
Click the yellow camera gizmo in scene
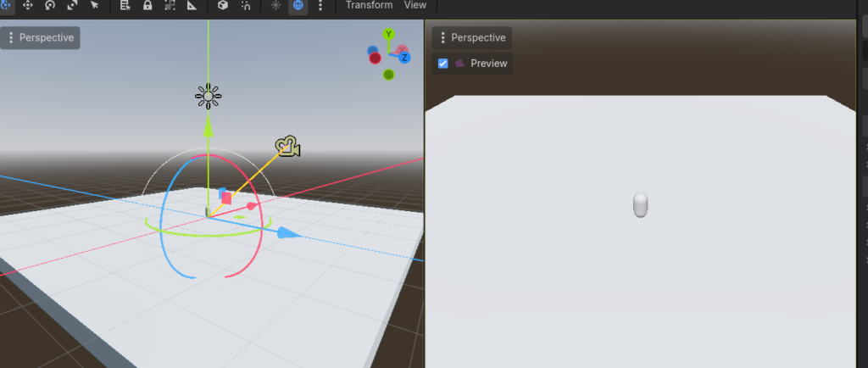click(288, 147)
